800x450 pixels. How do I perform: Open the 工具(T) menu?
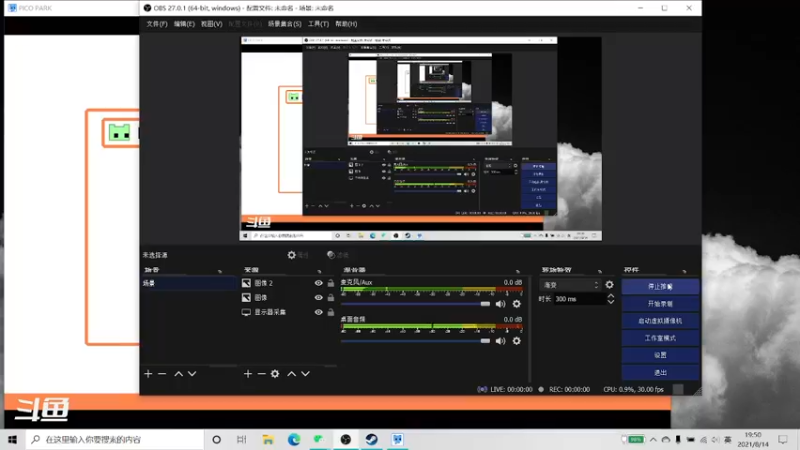[x=318, y=24]
